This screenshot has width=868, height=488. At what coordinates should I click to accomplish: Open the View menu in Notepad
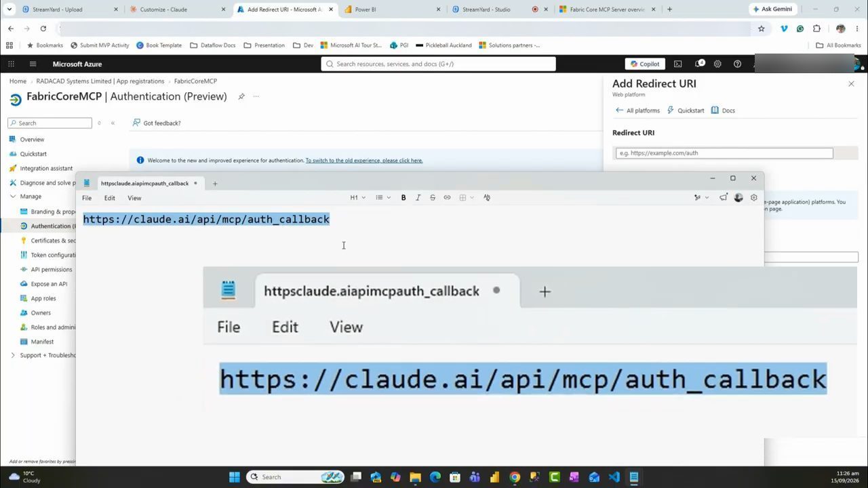(x=134, y=198)
